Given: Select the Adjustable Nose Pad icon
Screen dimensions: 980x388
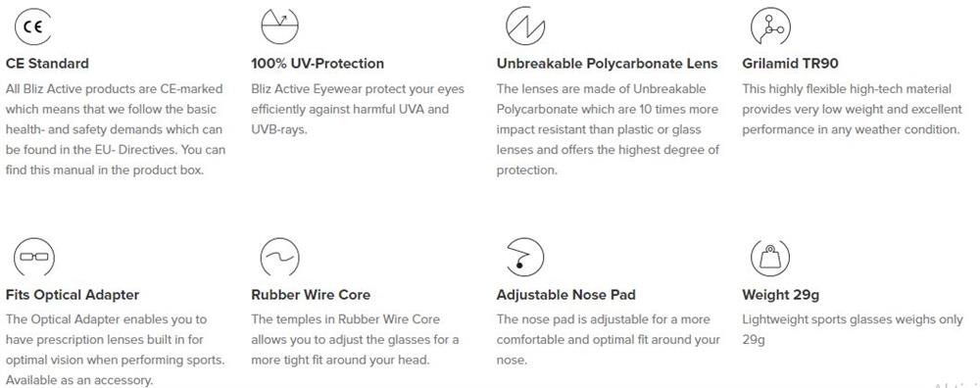Looking at the screenshot, I should coord(524,257).
